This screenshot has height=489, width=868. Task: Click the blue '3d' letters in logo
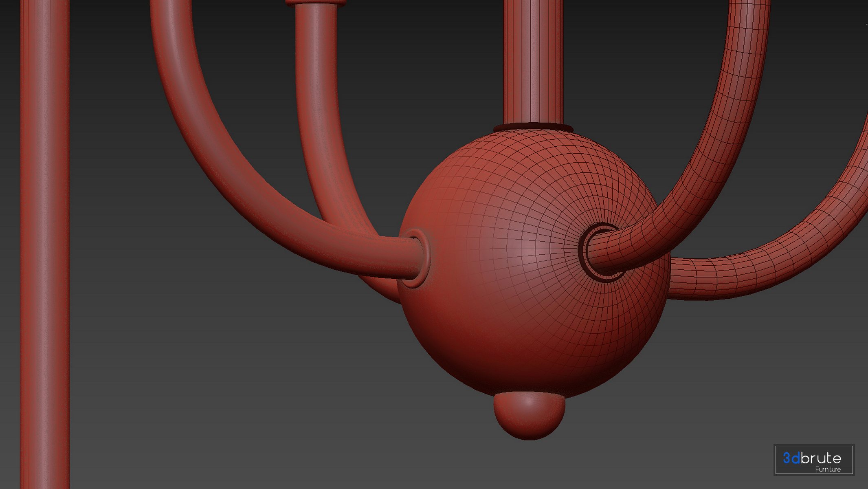pyautogui.click(x=791, y=458)
